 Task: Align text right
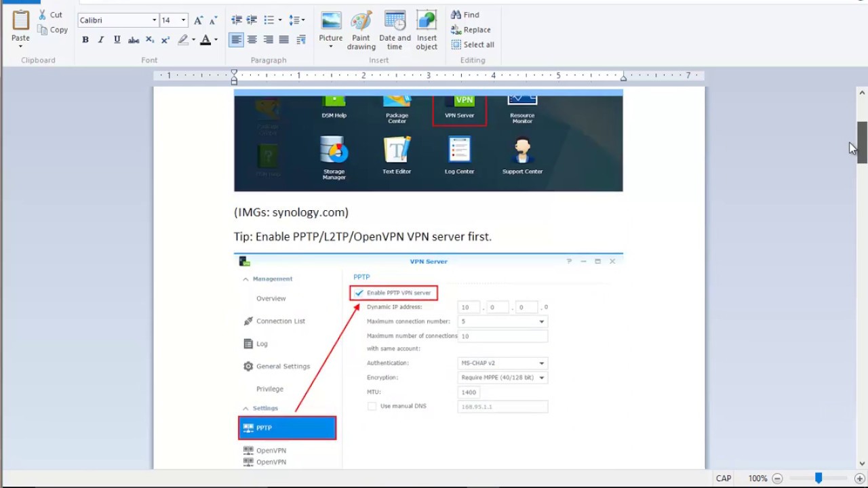click(268, 40)
